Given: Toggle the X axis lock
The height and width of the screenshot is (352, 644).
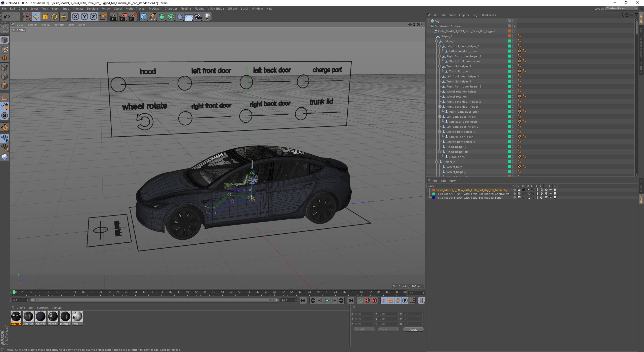Looking at the screenshot, I should tap(75, 17).
